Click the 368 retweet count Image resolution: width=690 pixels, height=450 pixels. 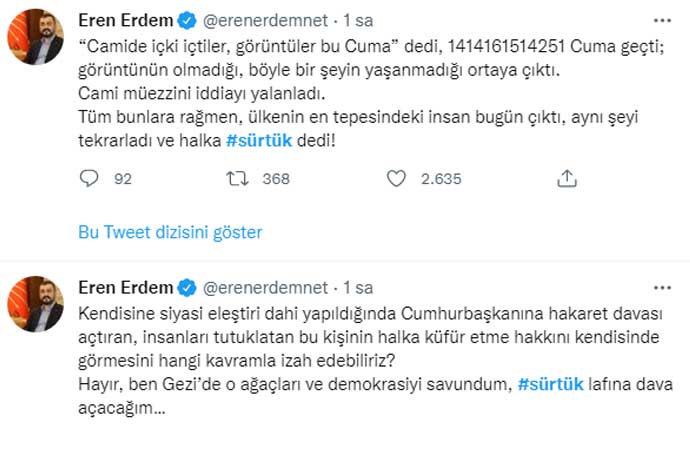(275, 179)
